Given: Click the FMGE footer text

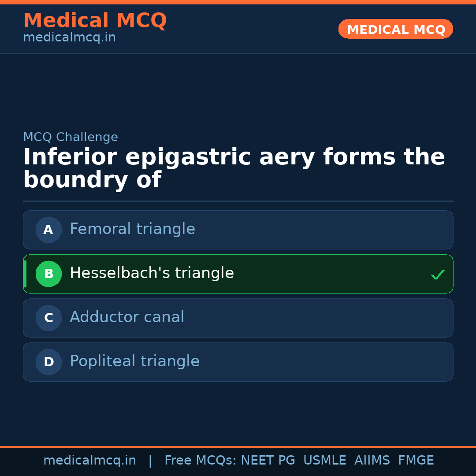Looking at the screenshot, I should point(416,461).
